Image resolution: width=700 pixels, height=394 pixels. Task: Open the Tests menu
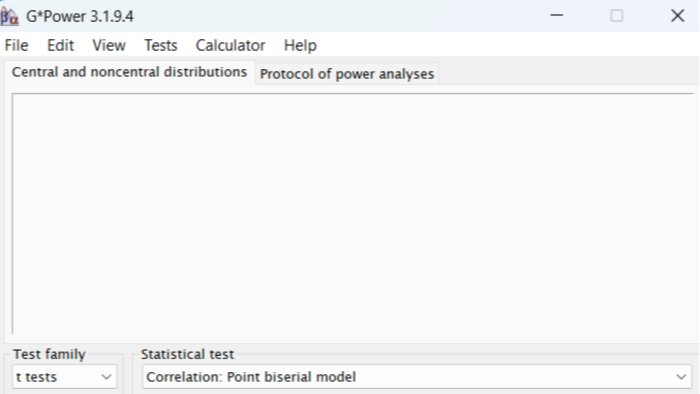(161, 46)
